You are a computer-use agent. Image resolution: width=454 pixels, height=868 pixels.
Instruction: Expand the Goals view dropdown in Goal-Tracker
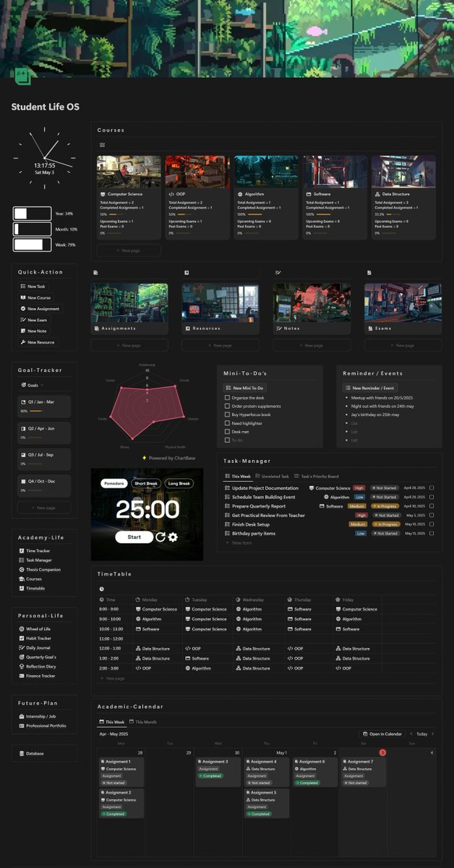(31, 386)
